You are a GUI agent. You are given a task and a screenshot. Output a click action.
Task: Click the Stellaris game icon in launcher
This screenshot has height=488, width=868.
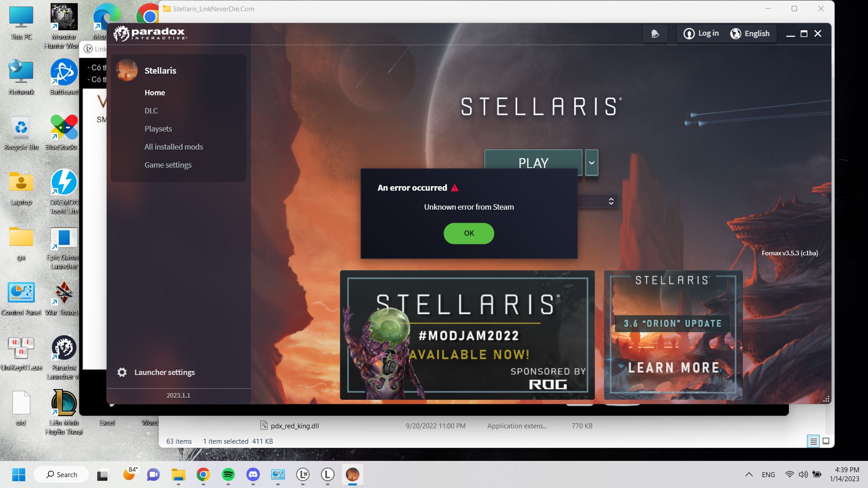pyautogui.click(x=127, y=70)
